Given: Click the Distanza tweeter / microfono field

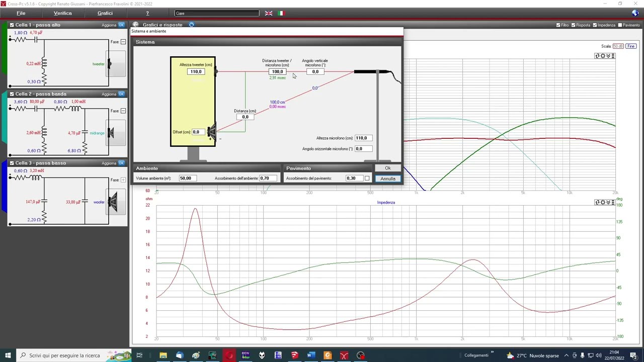Looking at the screenshot, I should [x=277, y=71].
